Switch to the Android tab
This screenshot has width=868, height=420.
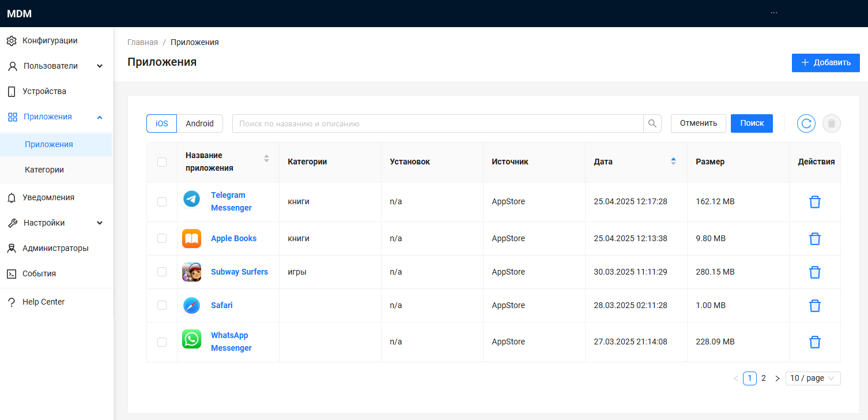(x=199, y=123)
